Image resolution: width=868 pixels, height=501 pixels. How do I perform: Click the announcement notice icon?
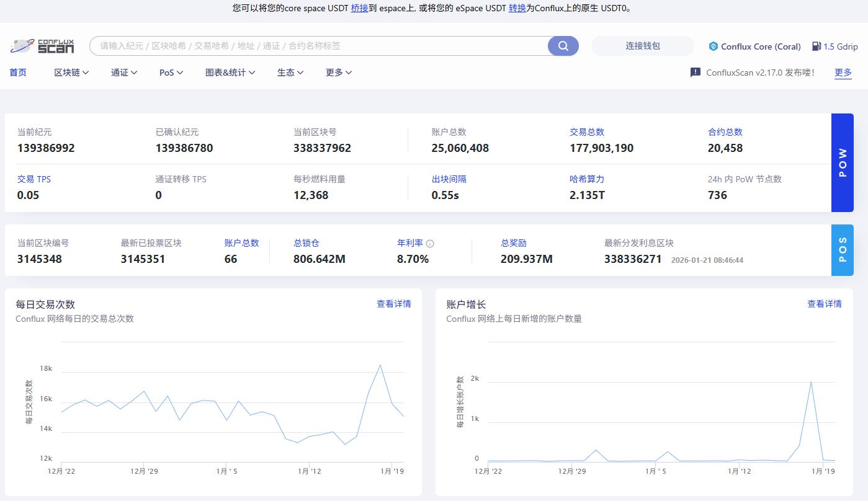(696, 73)
